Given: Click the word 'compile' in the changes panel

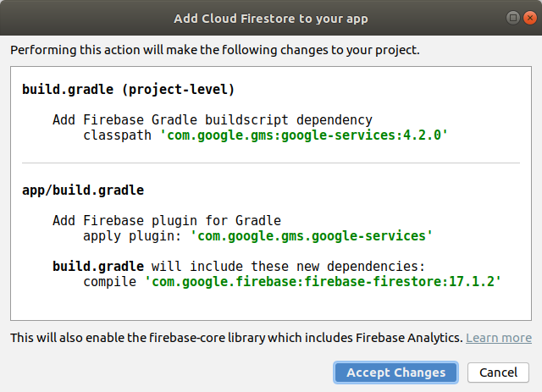Looking at the screenshot, I should pos(109,281).
